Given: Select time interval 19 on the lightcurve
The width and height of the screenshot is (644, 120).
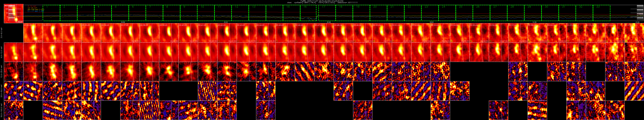Looking at the screenshot, I should click(361, 13).
